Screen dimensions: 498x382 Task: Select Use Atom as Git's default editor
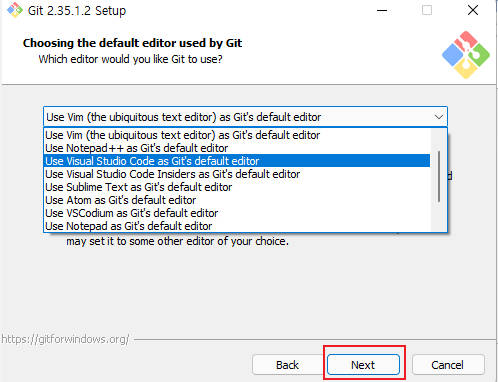[x=237, y=200]
